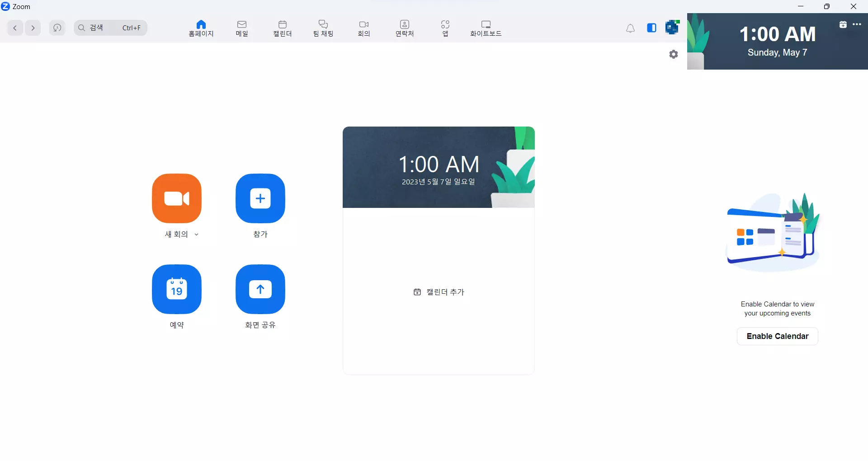
Task: Expand the 새 회의 dropdown chevron
Action: click(x=197, y=235)
